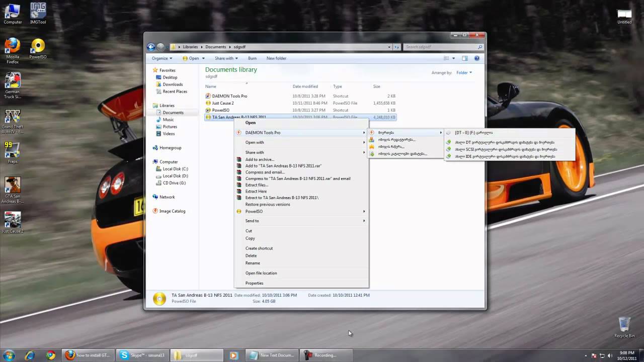The width and height of the screenshot is (644, 362).
Task: Click Copy in the context menu
Action: pos(301,238)
